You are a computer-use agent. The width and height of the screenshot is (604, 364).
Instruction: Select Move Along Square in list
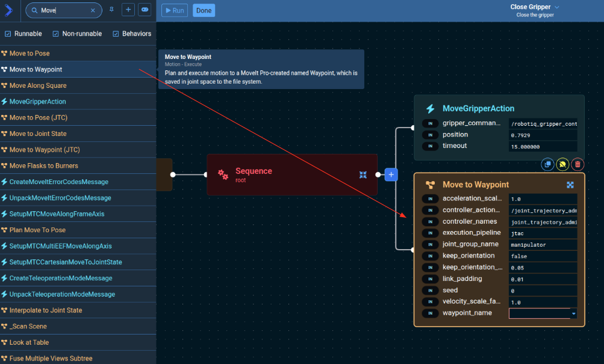38,85
